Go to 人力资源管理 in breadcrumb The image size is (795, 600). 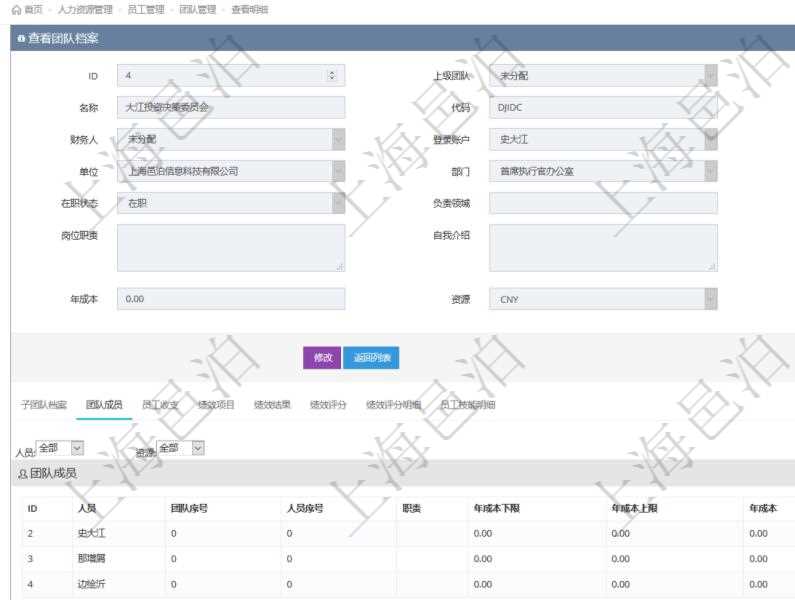pos(84,9)
